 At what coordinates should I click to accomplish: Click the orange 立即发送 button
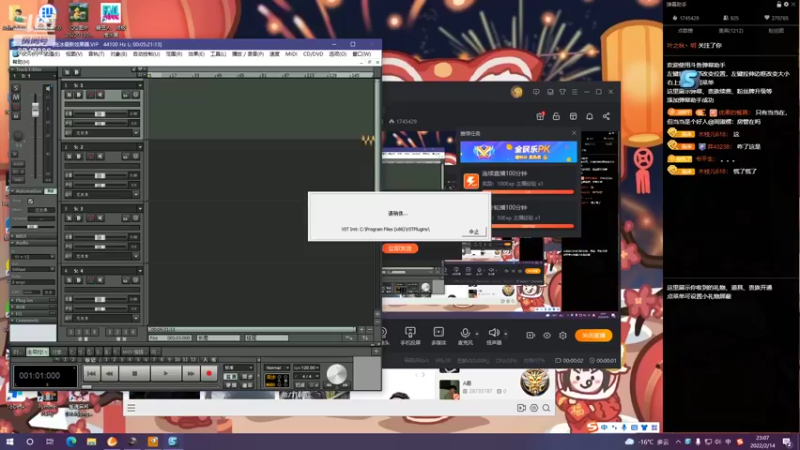point(400,248)
